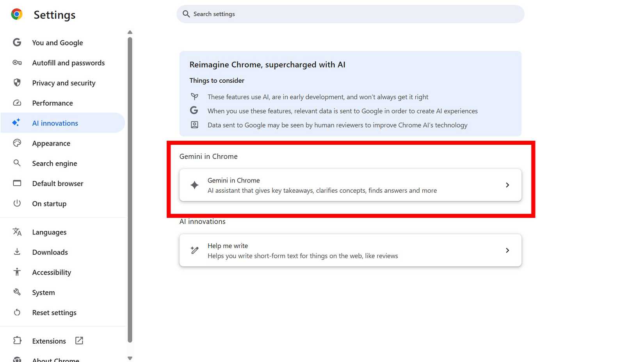
Task: Click the Settings page title
Action: (x=55, y=15)
